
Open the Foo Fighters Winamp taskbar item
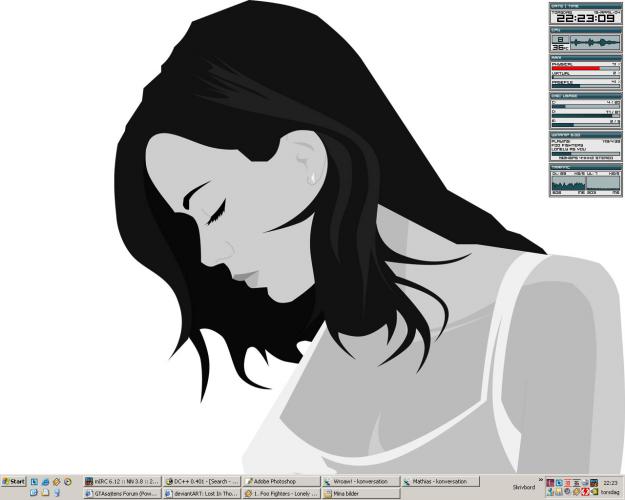(280, 493)
